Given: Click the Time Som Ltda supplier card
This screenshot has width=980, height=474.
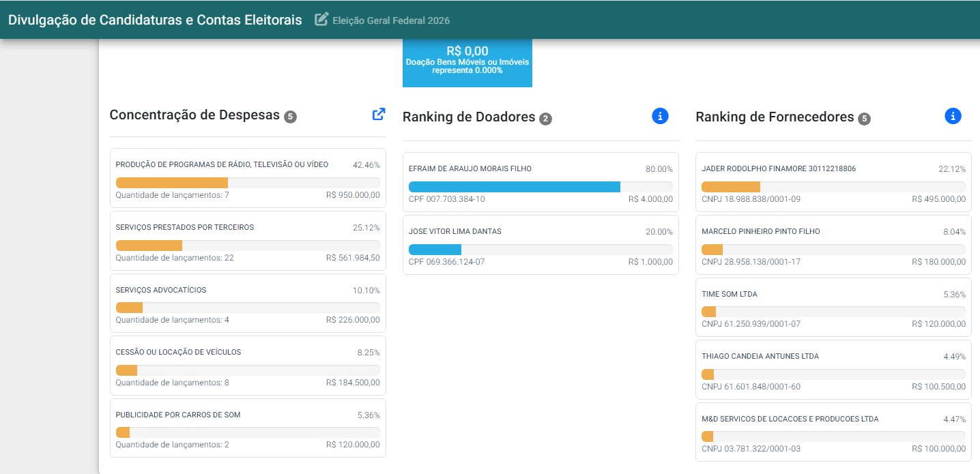Looking at the screenshot, I should (833, 308).
